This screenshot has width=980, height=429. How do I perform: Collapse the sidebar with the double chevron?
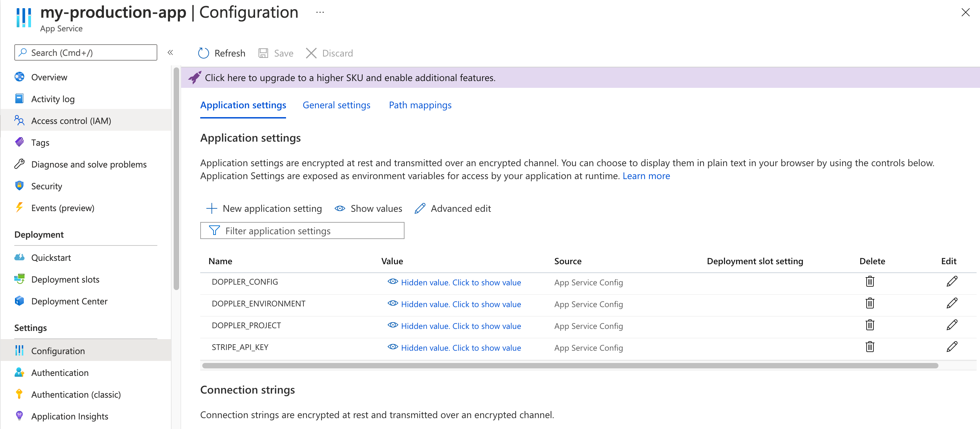point(171,52)
